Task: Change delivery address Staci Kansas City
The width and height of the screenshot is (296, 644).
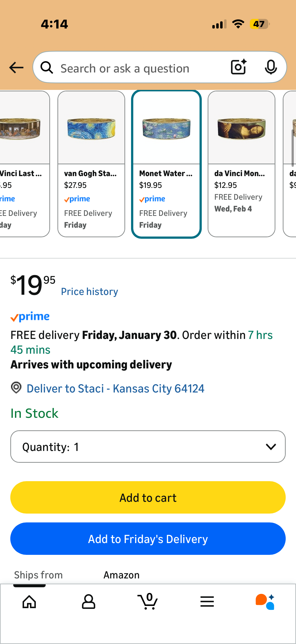Action: tap(115, 389)
